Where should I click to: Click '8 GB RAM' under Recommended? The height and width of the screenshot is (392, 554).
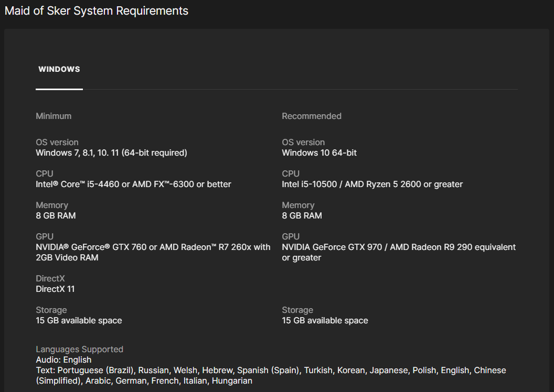click(x=302, y=215)
